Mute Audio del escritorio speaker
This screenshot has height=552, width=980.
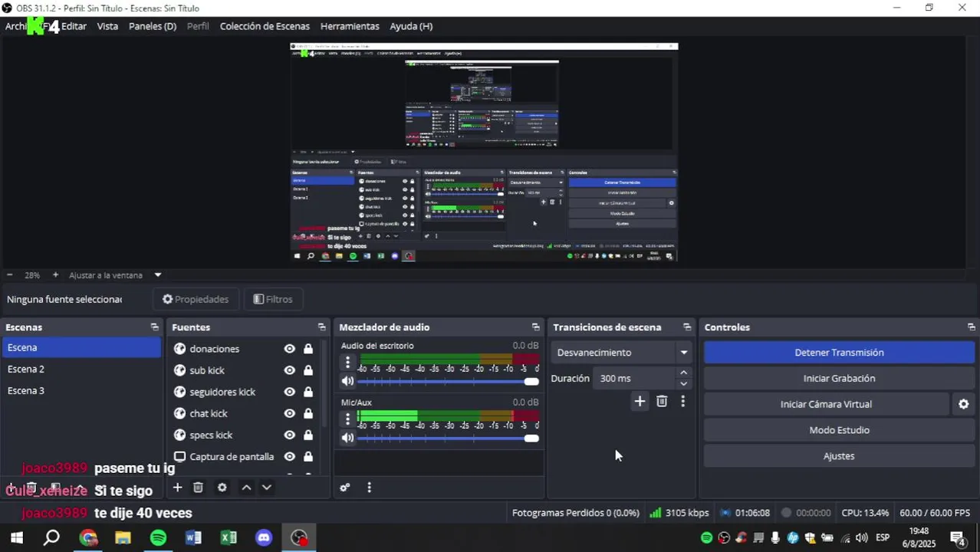347,381
